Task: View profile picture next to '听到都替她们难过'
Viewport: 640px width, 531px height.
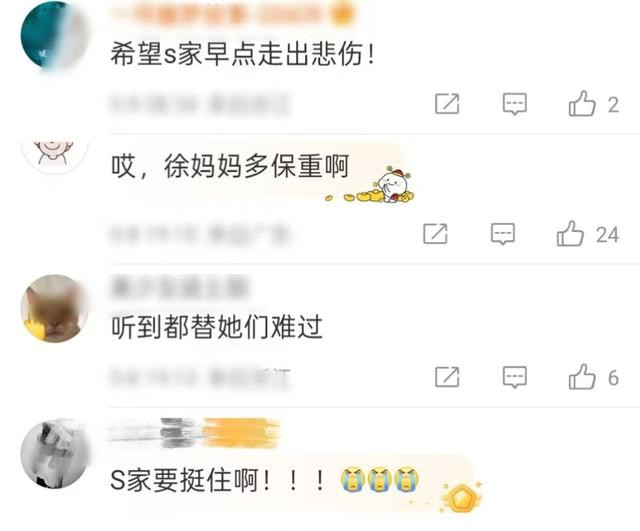Action: click(54, 309)
